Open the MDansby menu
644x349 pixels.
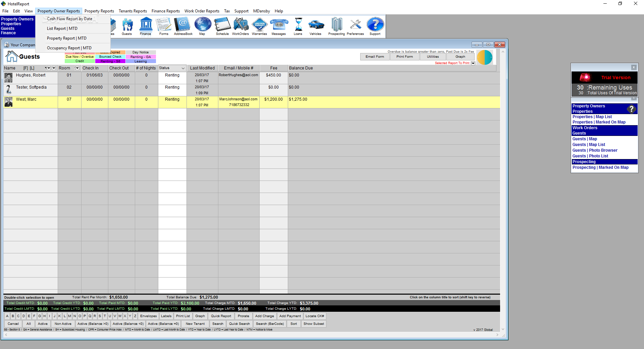click(262, 11)
